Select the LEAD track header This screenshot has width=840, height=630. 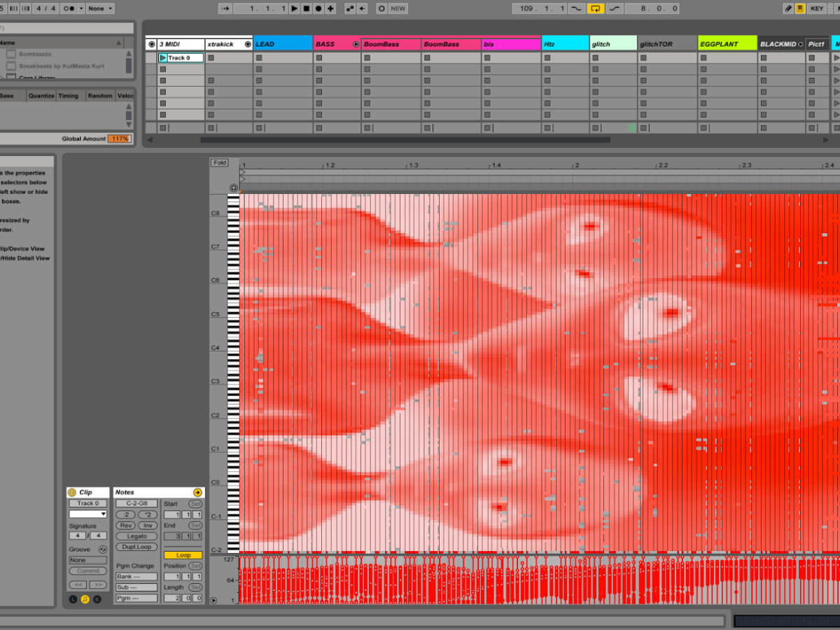click(x=282, y=44)
